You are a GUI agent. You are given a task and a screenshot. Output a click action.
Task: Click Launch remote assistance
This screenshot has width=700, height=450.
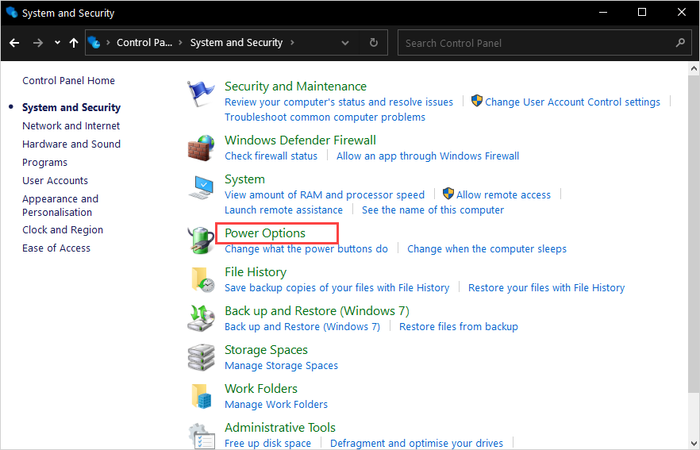pos(283,210)
